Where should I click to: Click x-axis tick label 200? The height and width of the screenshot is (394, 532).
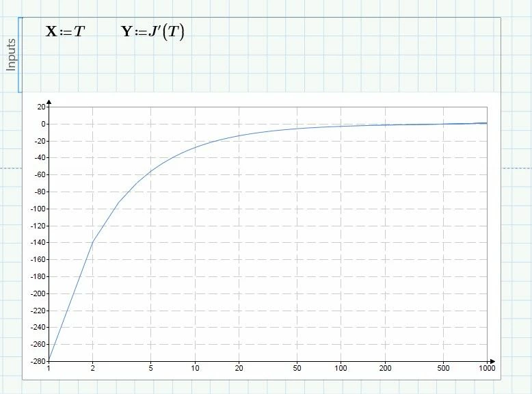click(385, 368)
